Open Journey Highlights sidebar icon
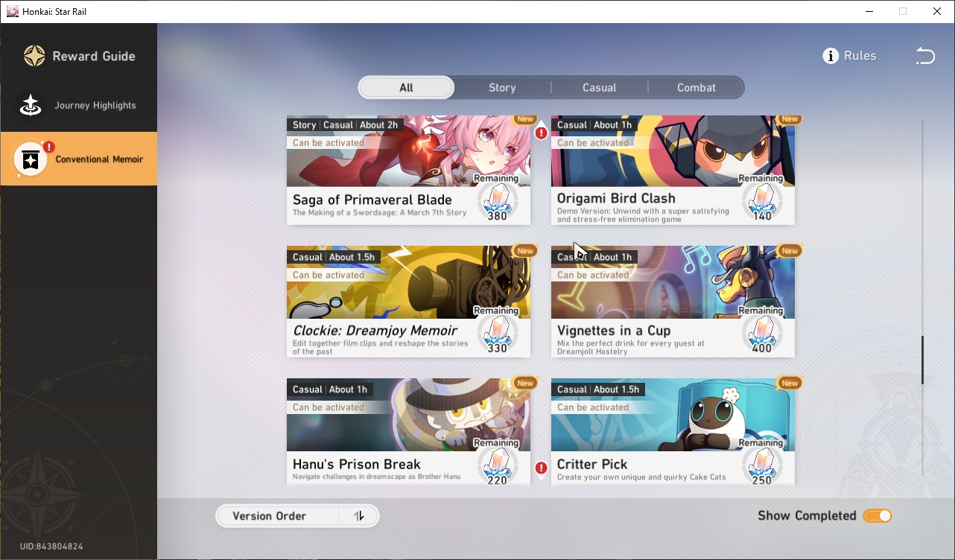The width and height of the screenshot is (955, 560). pos(31,105)
